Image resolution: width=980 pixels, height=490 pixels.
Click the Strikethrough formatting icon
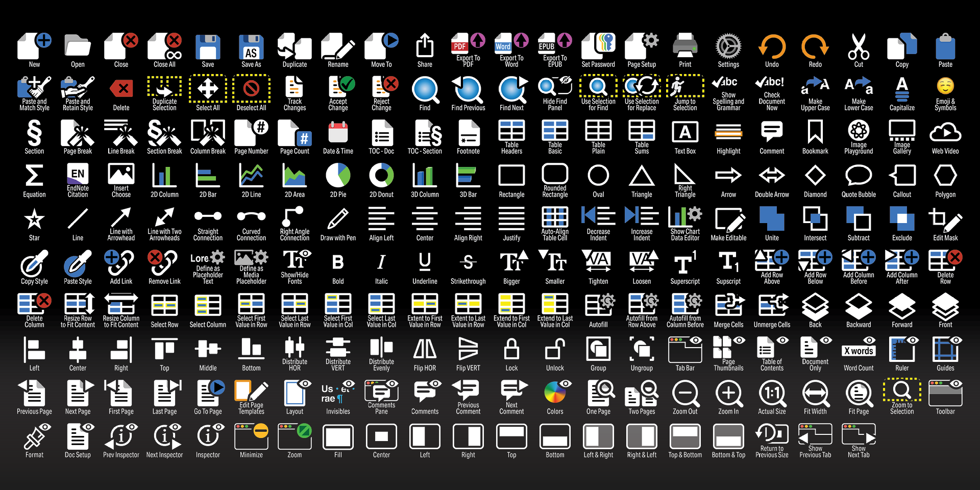pyautogui.click(x=468, y=262)
